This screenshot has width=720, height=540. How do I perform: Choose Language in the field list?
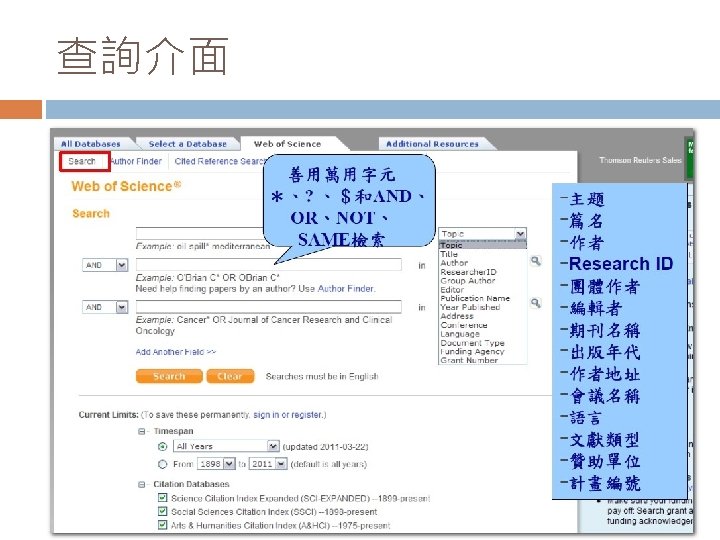pyautogui.click(x=482, y=334)
